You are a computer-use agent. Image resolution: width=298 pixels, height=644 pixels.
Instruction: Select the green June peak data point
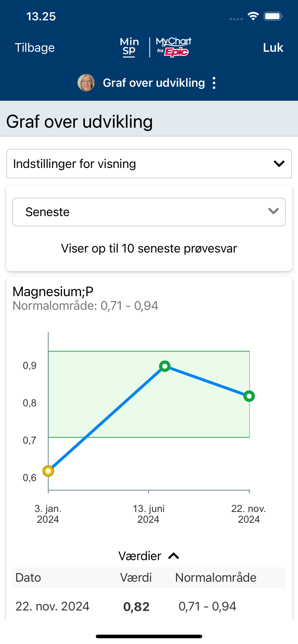(165, 367)
